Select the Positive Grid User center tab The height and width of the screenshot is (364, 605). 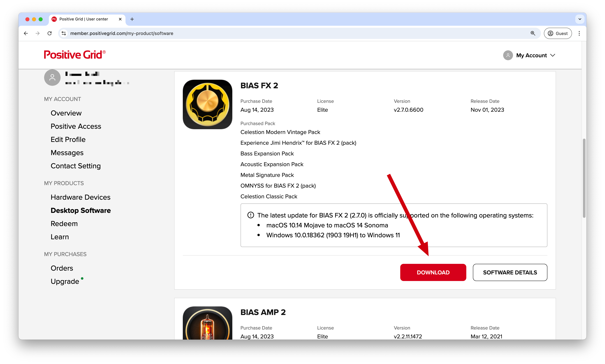point(87,19)
